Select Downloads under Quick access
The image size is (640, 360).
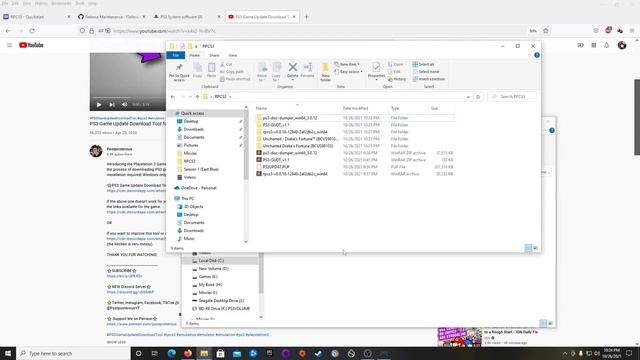pos(193,129)
